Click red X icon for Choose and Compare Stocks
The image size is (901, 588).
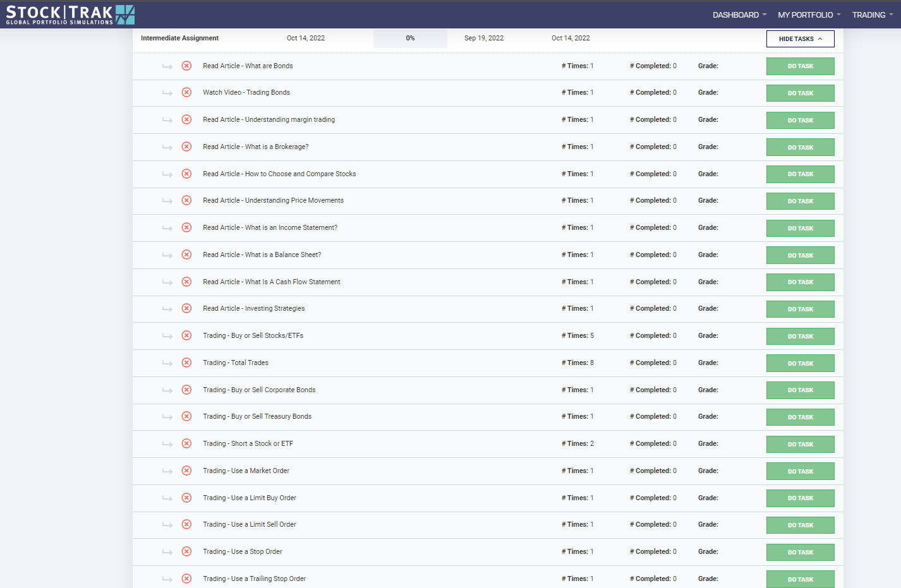[x=186, y=174]
